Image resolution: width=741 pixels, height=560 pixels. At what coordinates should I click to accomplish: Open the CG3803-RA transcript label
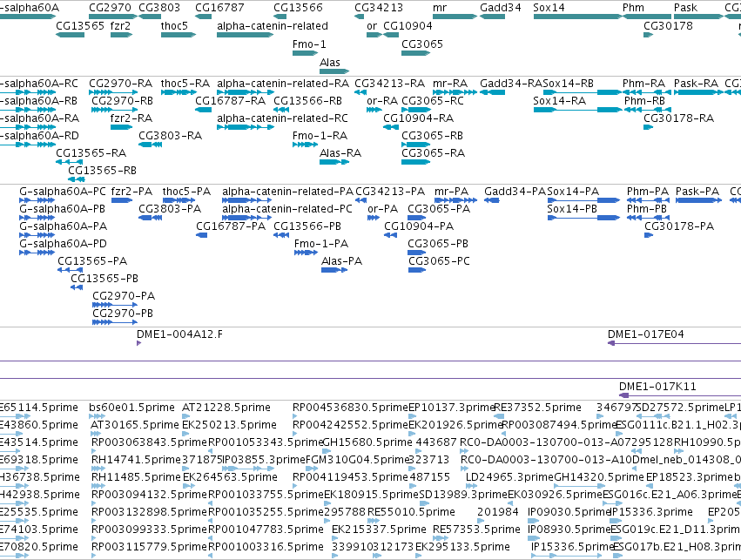tap(170, 136)
